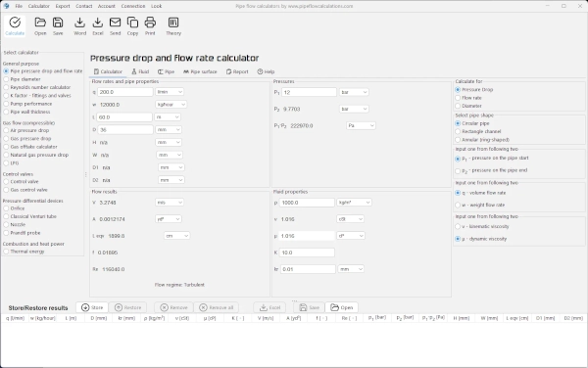Open the diameter D unit dropdown
Image resolution: width=588 pixels, height=368 pixels.
[169, 129]
